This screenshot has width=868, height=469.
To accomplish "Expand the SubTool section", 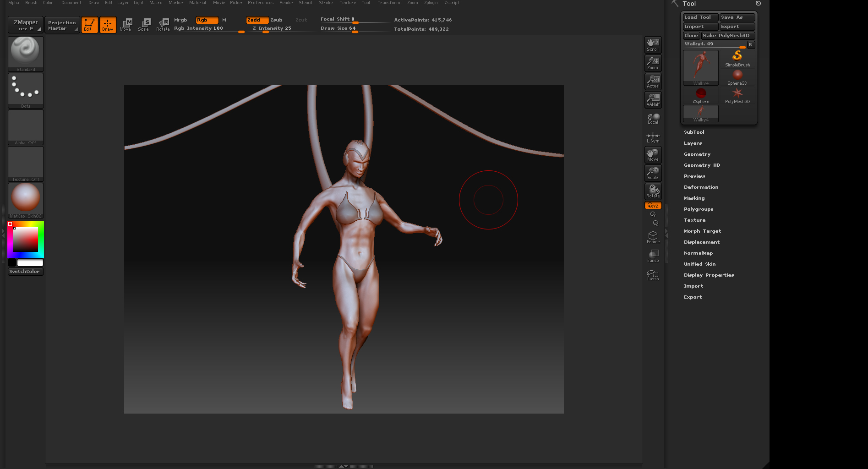I will point(694,132).
